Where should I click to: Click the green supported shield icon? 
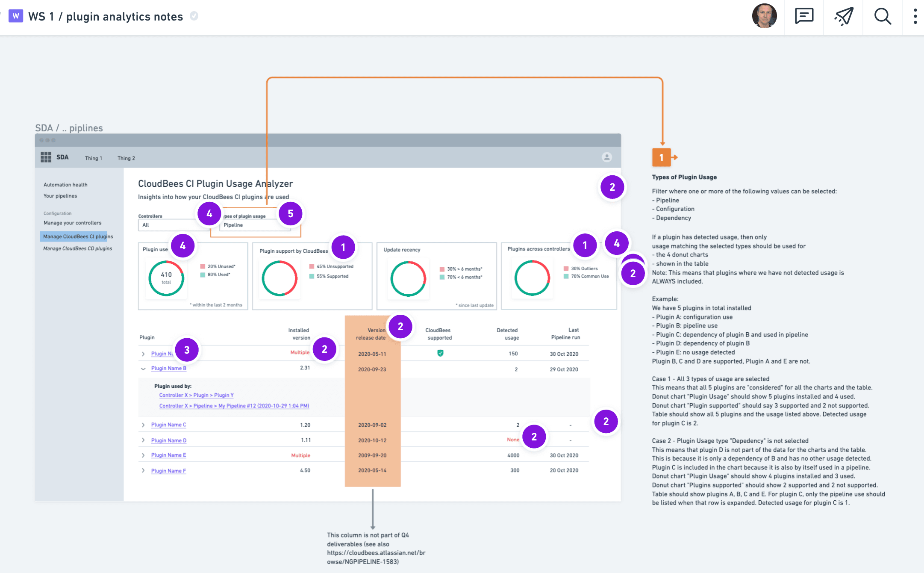tap(440, 353)
